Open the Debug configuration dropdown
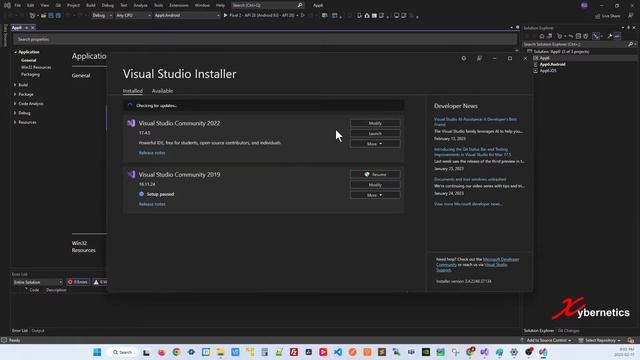 (102, 16)
